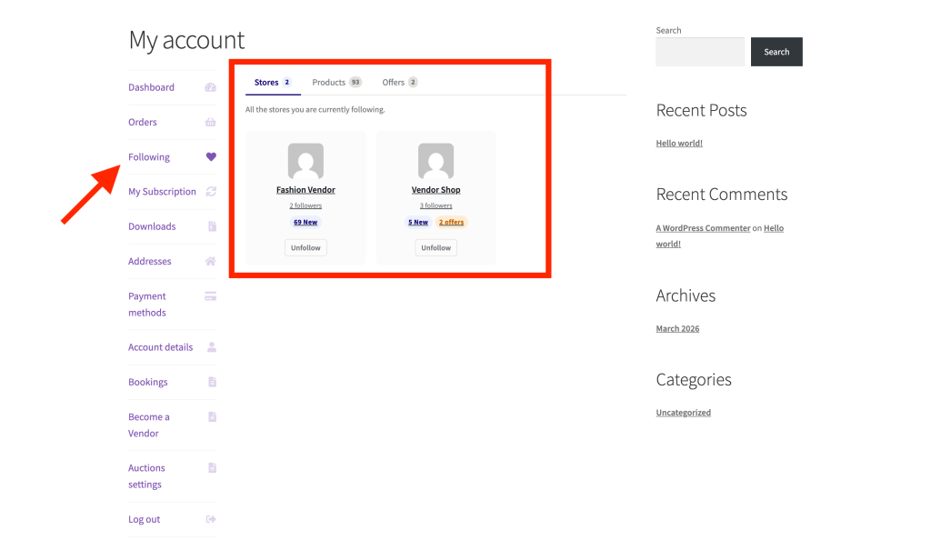931x560 pixels.
Task: Go to the Following page
Action: coord(149,156)
